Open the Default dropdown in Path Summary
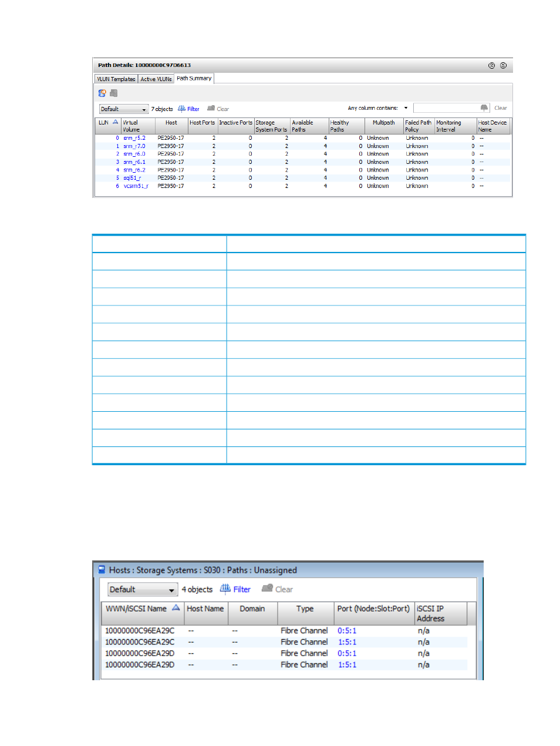The image size is (560, 746). [123, 109]
